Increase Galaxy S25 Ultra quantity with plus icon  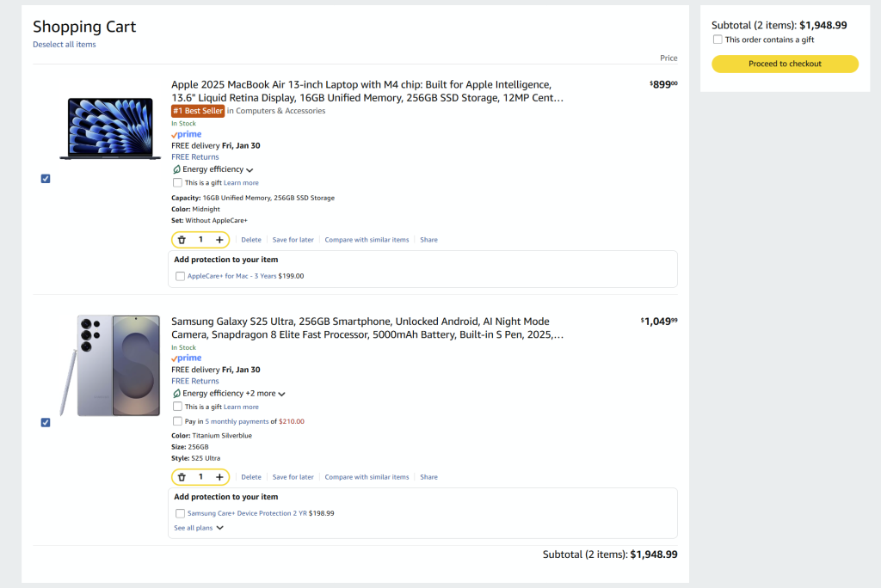(x=219, y=477)
